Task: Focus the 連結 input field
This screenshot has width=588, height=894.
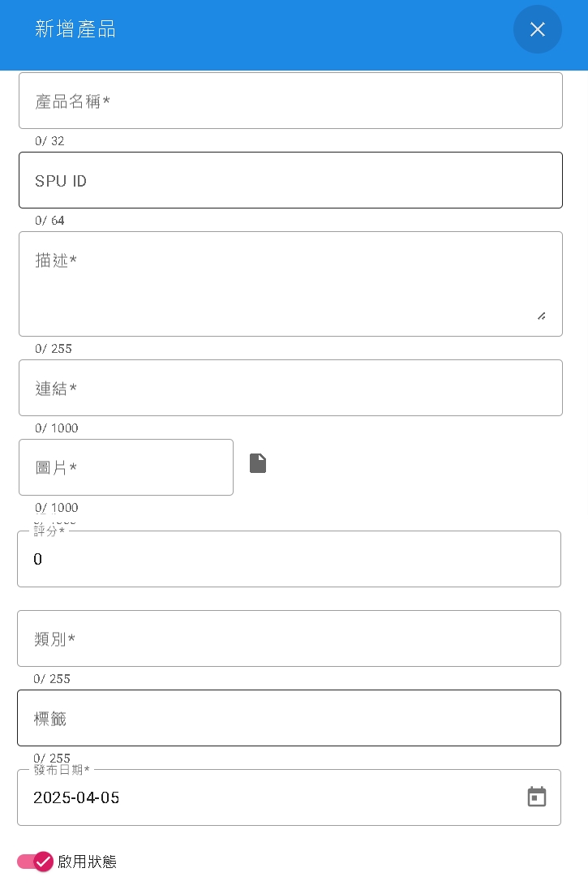Action: 290,389
